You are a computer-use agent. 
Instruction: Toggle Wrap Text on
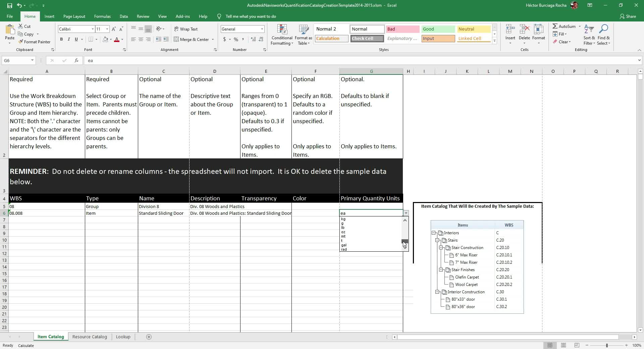click(x=186, y=29)
